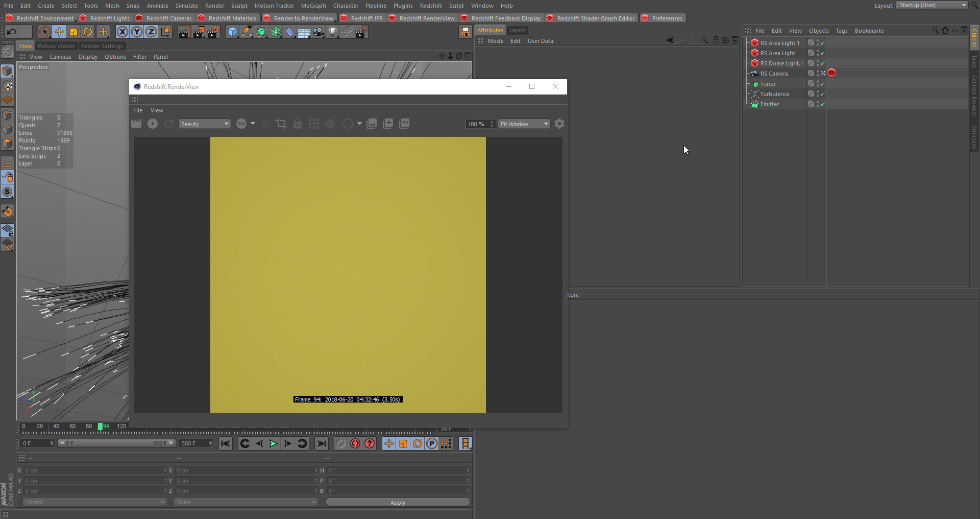Click the Apply button
This screenshot has height=519, width=980.
tap(398, 503)
